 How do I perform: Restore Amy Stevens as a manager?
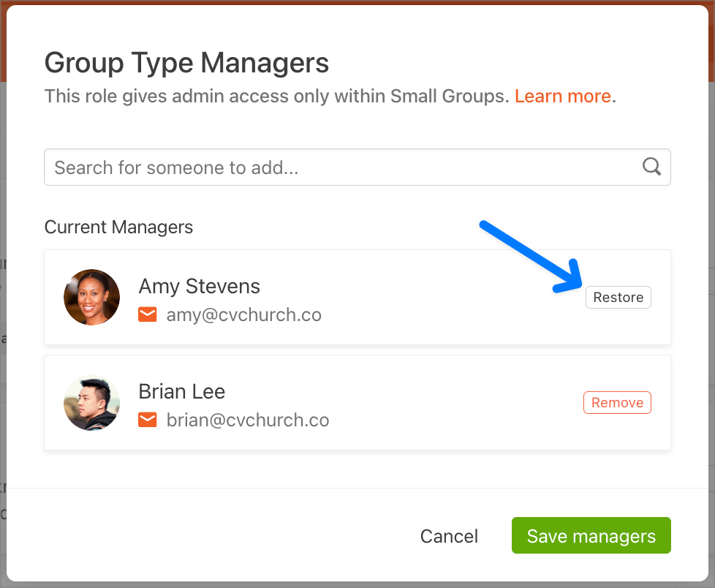click(618, 298)
